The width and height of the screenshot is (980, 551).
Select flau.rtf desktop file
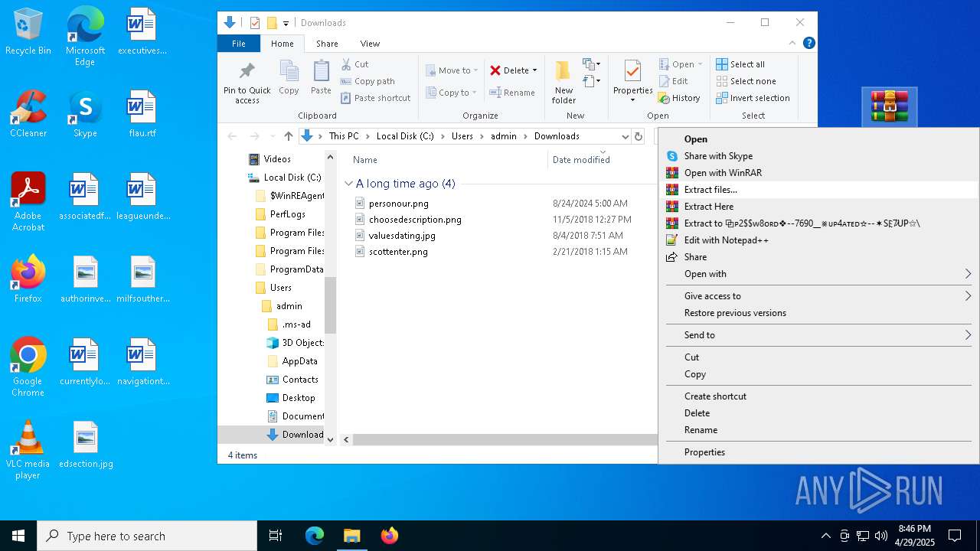[142, 113]
